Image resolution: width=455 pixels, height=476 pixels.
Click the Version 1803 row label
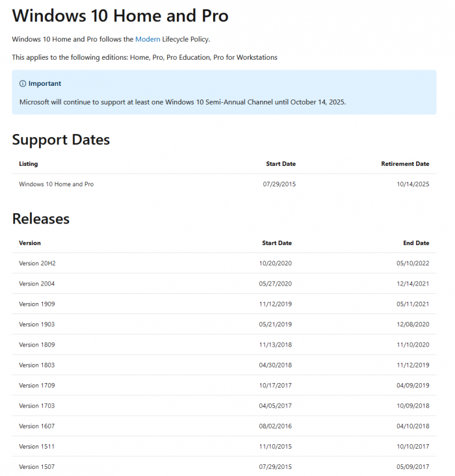[x=42, y=365]
